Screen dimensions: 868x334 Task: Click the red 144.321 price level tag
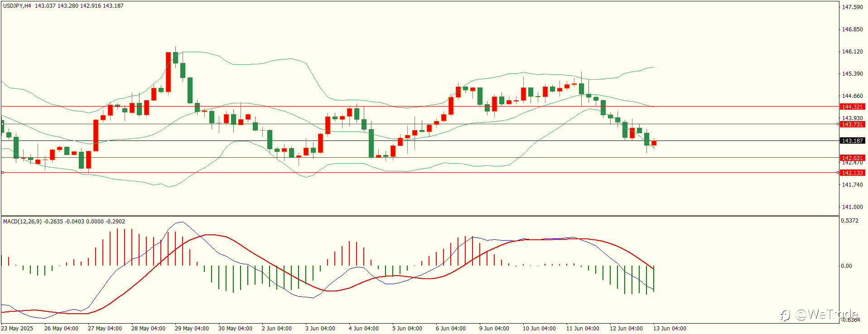coord(852,107)
